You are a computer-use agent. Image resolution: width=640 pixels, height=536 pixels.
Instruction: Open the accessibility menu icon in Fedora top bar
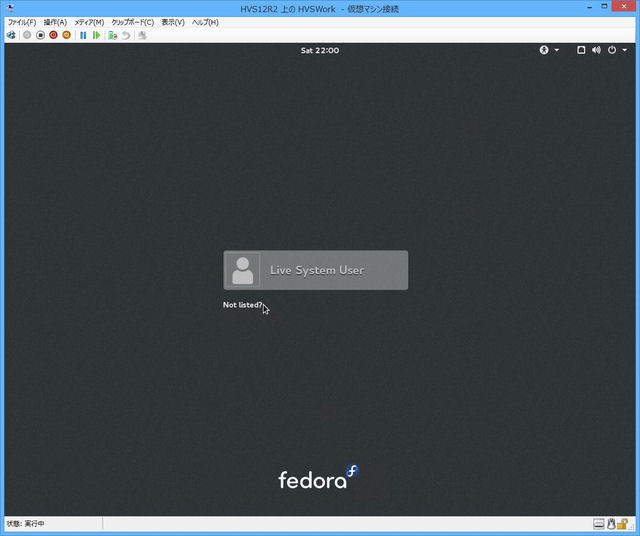pyautogui.click(x=544, y=50)
